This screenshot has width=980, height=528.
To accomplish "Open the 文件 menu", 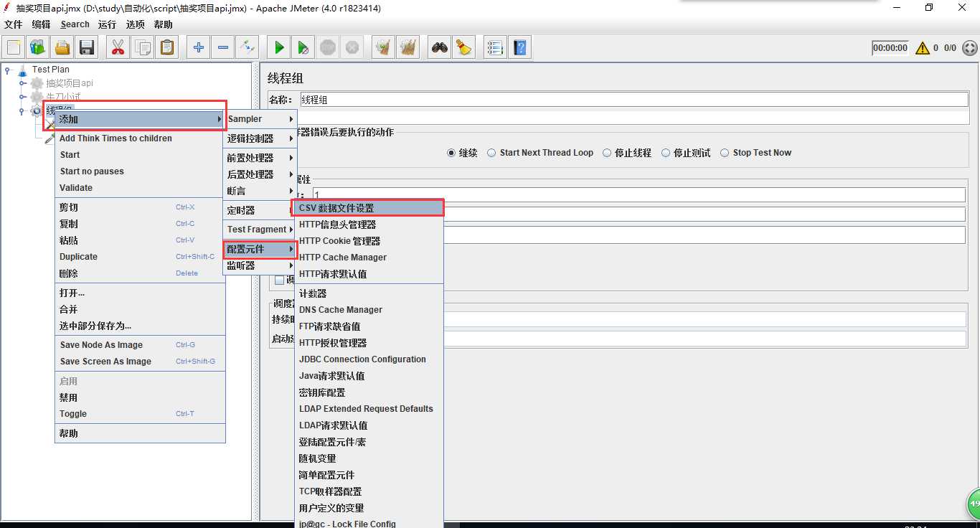I will [14, 24].
